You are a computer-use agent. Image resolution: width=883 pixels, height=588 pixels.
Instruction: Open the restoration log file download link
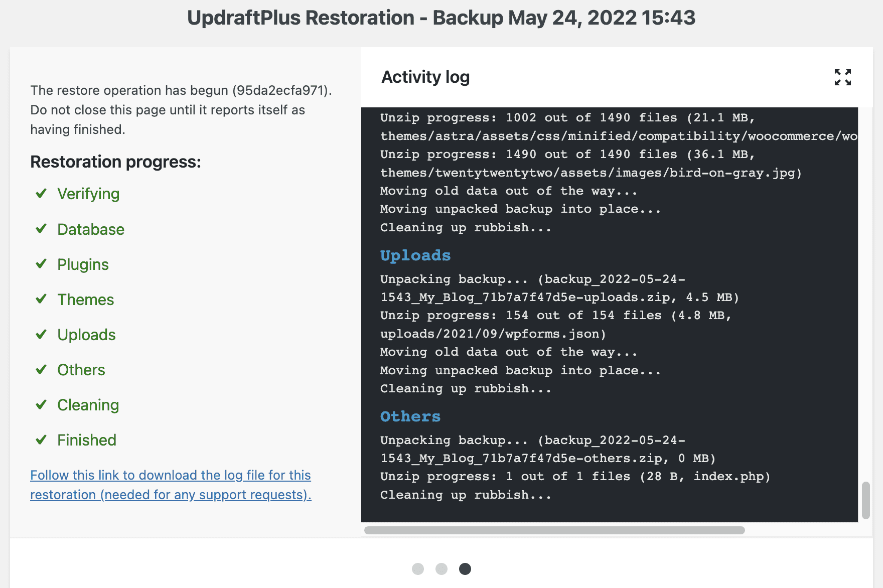pyautogui.click(x=171, y=484)
